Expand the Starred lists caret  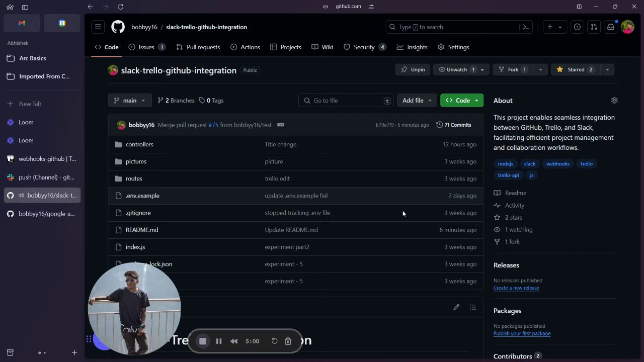click(x=607, y=70)
